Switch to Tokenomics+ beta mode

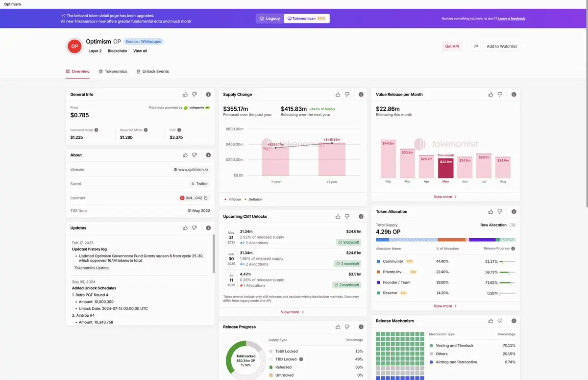pyautogui.click(x=307, y=19)
